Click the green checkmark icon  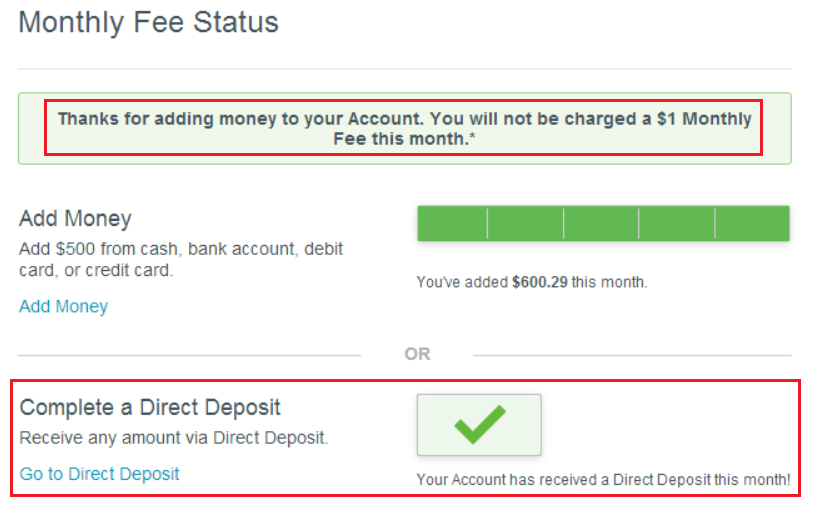(479, 425)
